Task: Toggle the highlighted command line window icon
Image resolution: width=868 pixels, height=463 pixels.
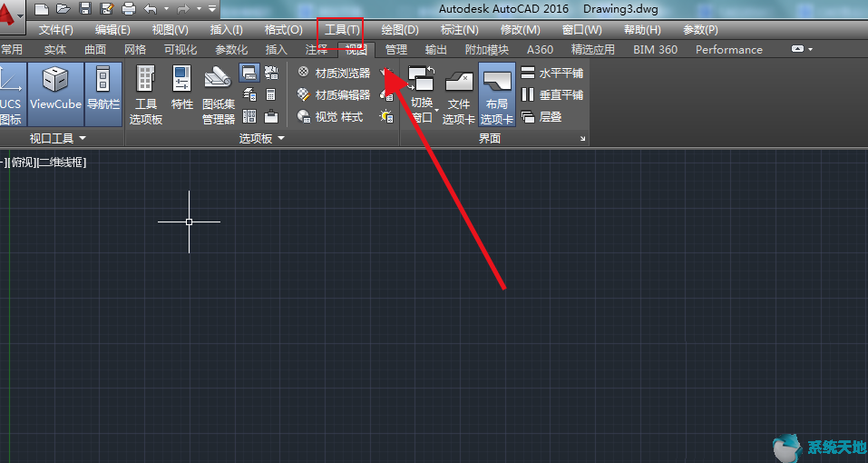Action: click(x=249, y=73)
